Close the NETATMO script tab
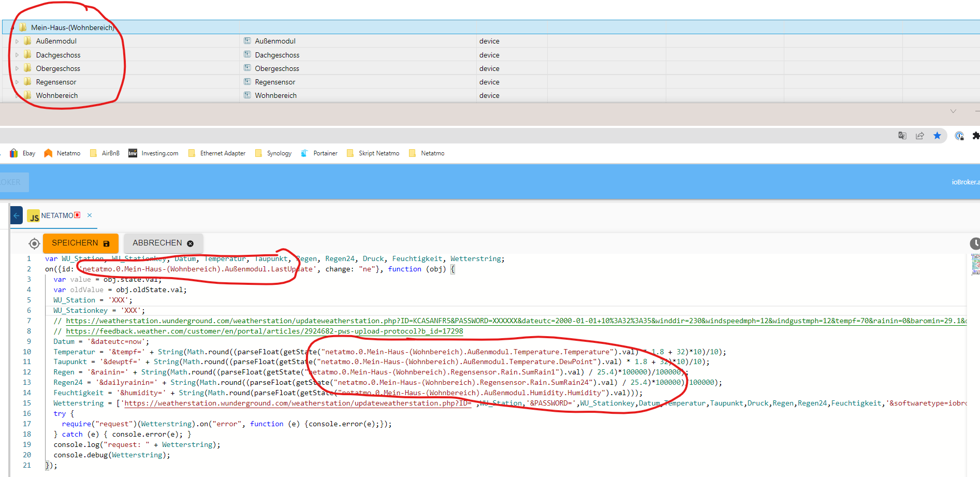The width and height of the screenshot is (980, 477). click(90, 215)
